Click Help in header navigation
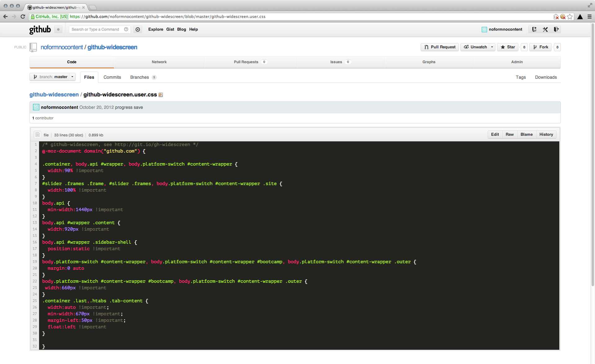 click(193, 29)
